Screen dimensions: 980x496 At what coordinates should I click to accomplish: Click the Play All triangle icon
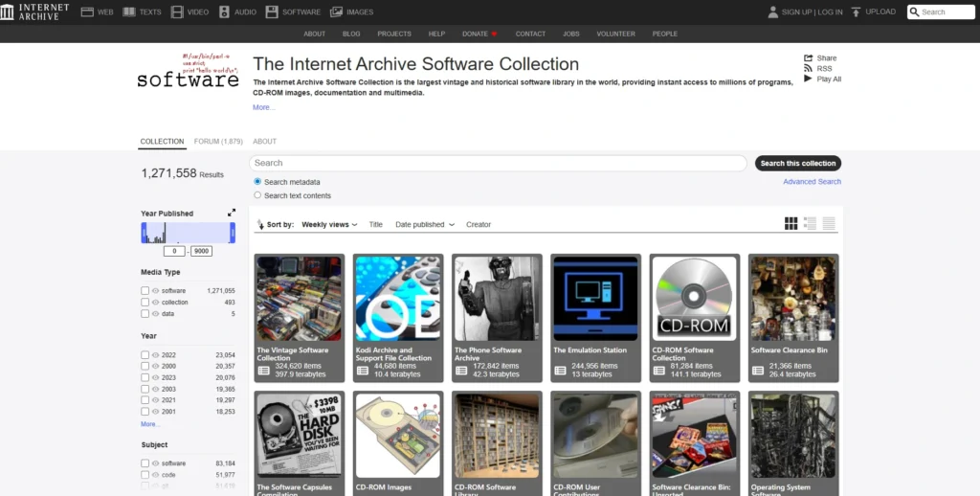tap(808, 79)
